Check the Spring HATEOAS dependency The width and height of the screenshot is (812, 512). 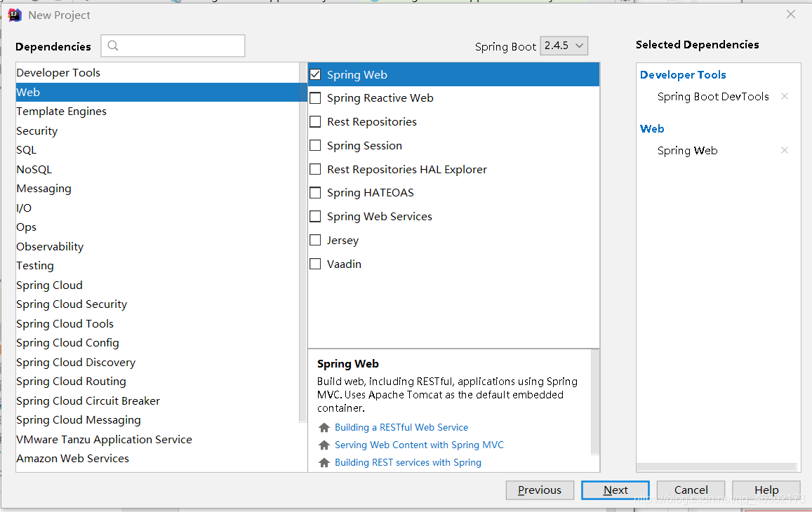(315, 193)
